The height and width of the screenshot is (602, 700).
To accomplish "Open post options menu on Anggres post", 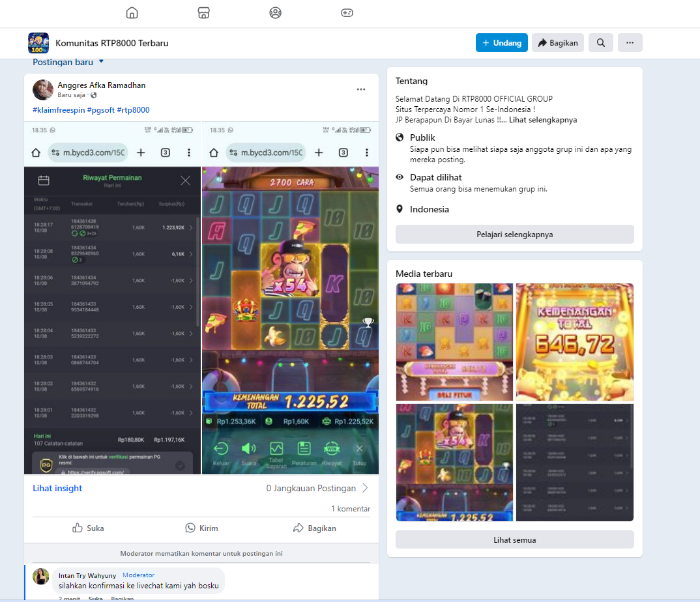I will 361,89.
